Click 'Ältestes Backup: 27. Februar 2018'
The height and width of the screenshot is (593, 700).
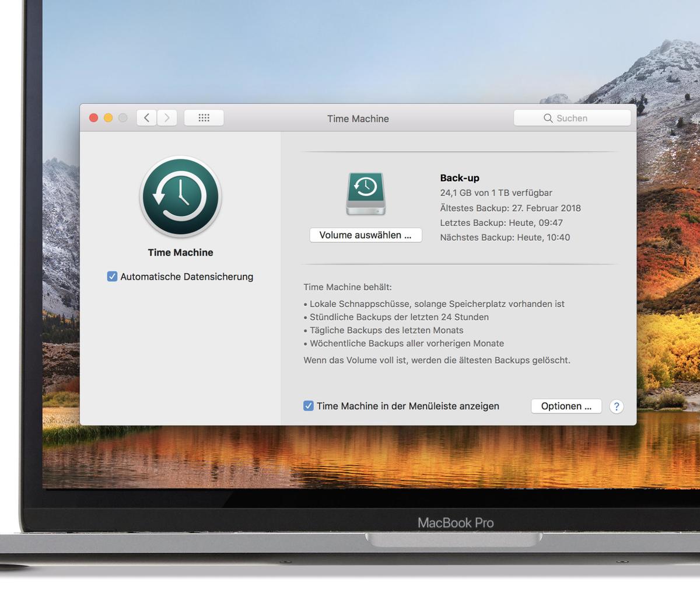510,208
